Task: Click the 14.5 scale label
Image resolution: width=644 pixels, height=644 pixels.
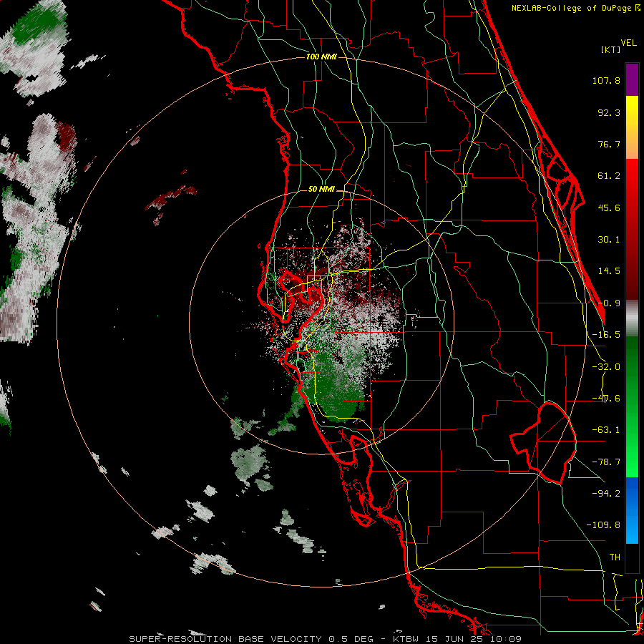Action: (609, 271)
